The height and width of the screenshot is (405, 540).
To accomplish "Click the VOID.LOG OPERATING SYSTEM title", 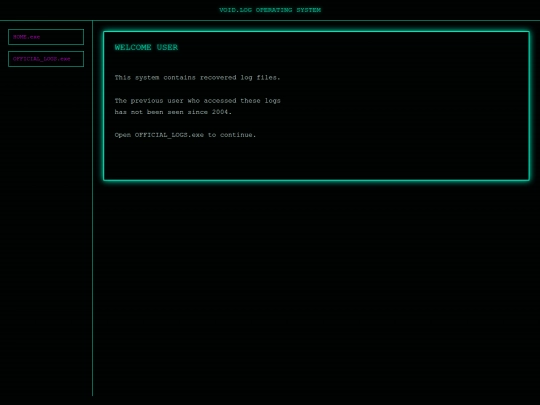I will coord(270,10).
